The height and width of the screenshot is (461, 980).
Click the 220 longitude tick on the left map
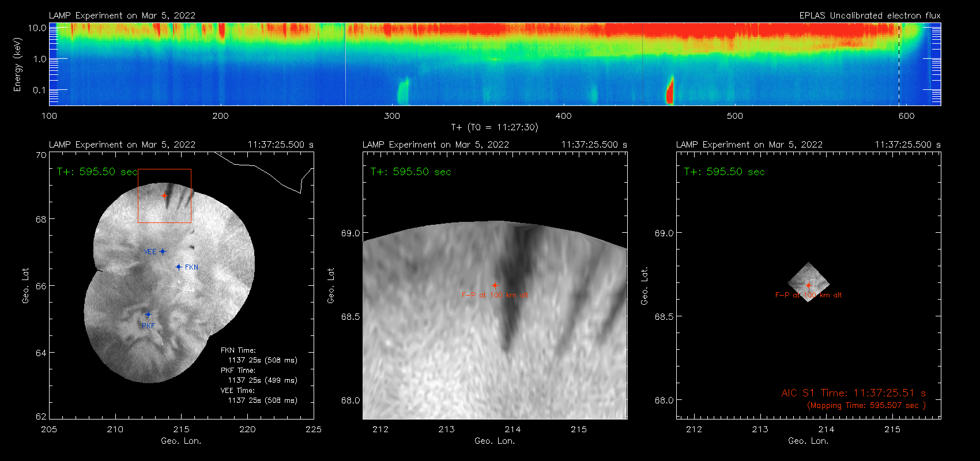coord(247,429)
